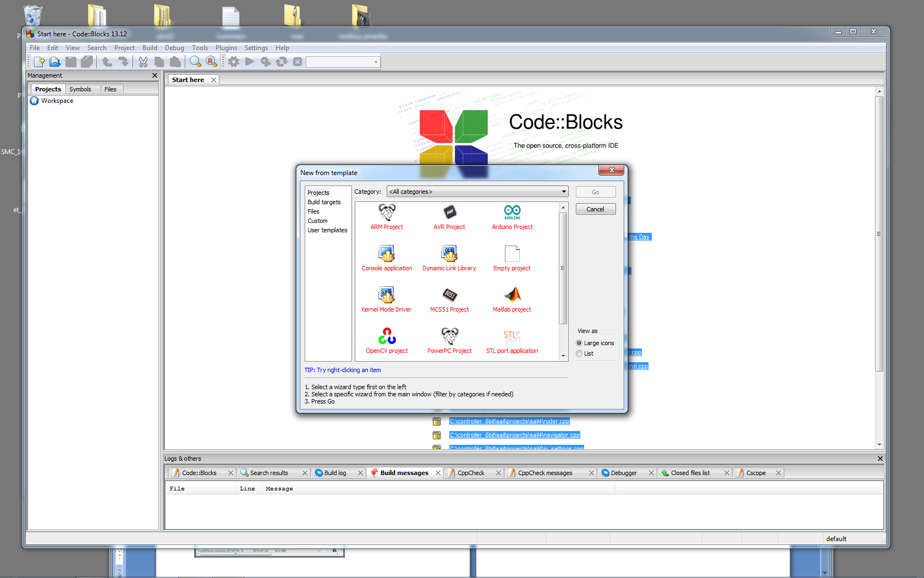Viewport: 924px width, 578px height.
Task: Open the Build menu
Action: click(150, 48)
